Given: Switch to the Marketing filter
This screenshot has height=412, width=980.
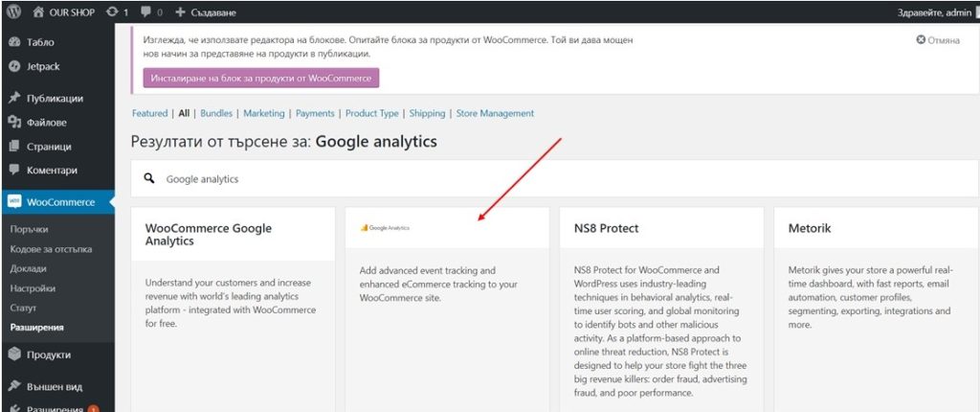Looking at the screenshot, I should pyautogui.click(x=264, y=113).
